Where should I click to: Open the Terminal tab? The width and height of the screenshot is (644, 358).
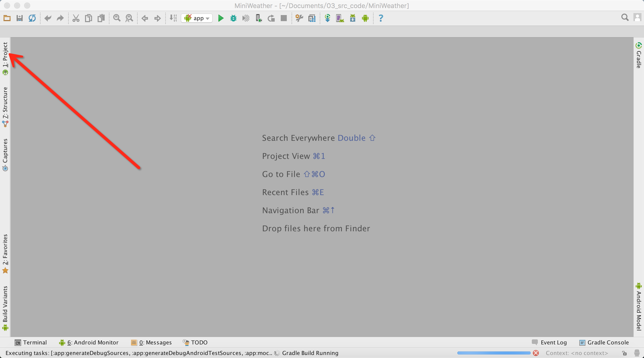[31, 342]
